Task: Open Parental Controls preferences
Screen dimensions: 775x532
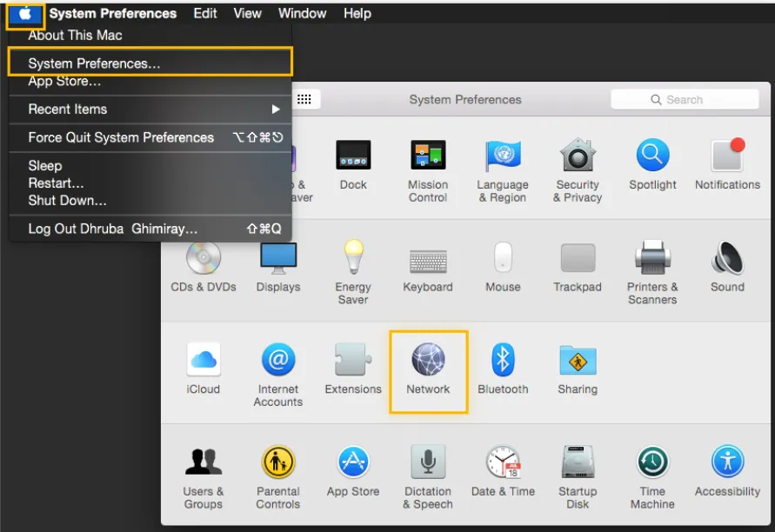Action: click(278, 477)
